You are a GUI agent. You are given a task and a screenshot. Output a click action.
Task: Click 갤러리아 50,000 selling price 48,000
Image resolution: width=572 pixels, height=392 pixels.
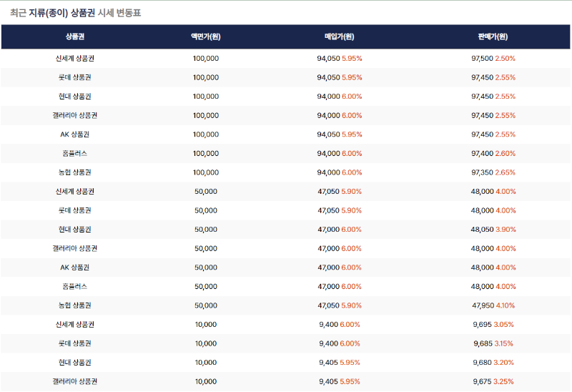pyautogui.click(x=482, y=248)
